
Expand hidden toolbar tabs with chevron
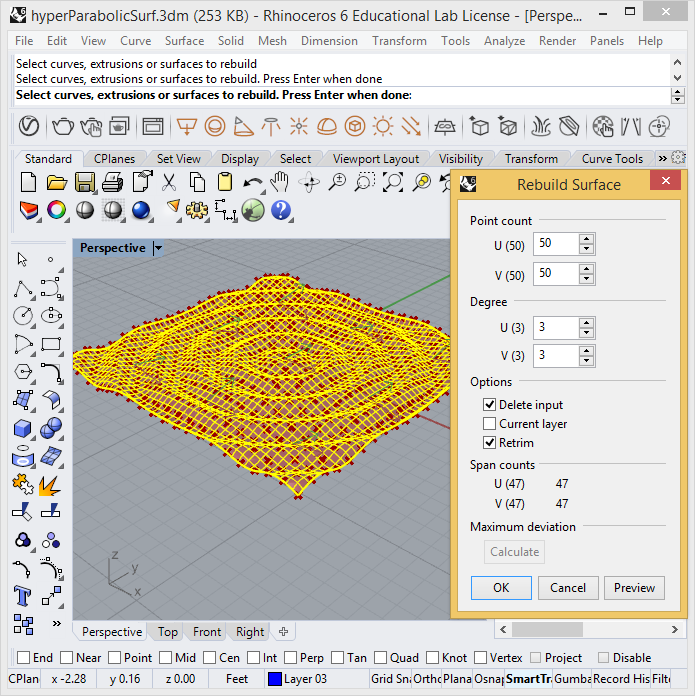point(663,158)
